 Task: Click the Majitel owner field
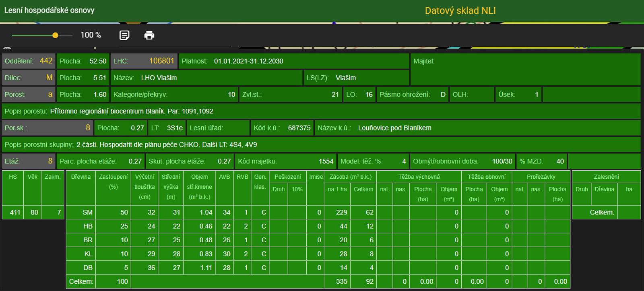tap(526, 69)
